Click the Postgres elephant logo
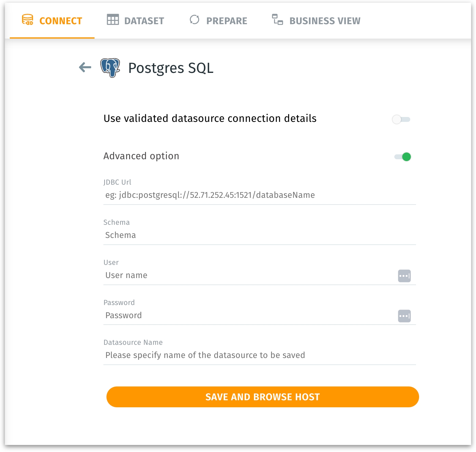The width and height of the screenshot is (476, 452). [110, 68]
